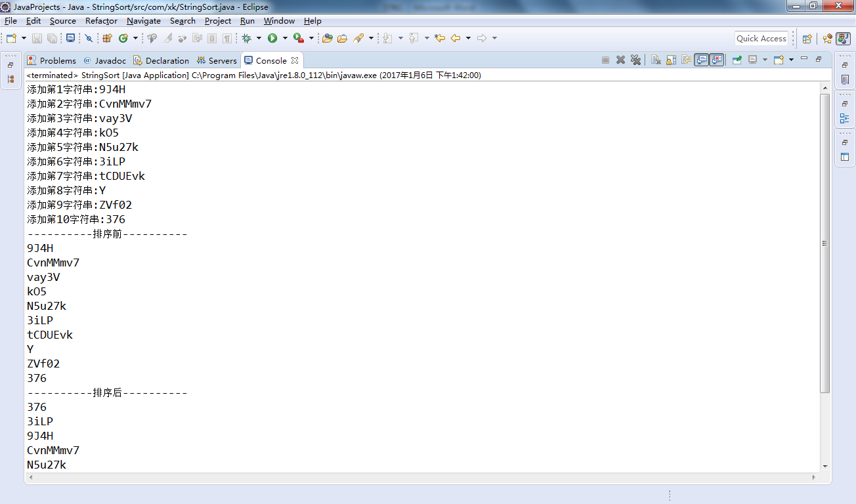Image resolution: width=856 pixels, height=504 pixels.
Task: Click the console vertical scrollbar
Action: 825,243
